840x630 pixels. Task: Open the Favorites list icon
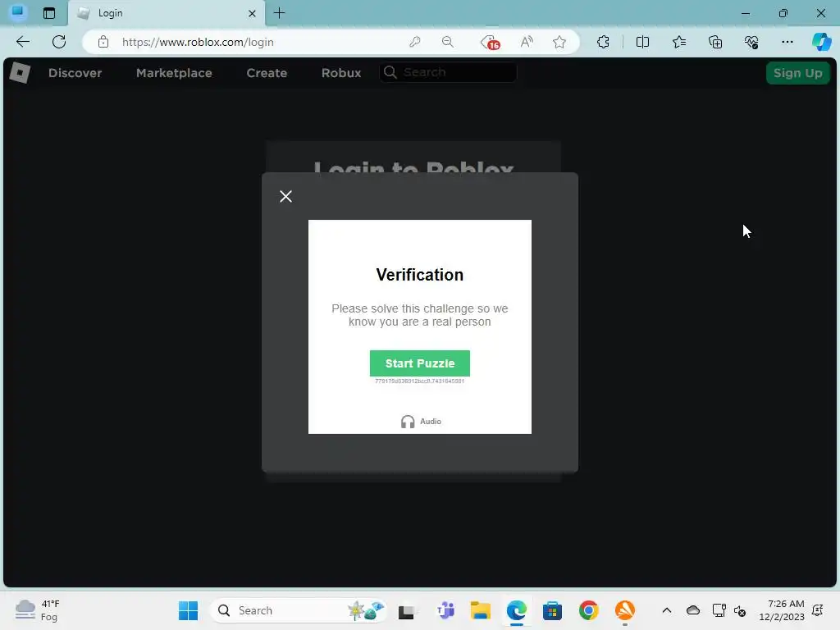click(x=678, y=42)
